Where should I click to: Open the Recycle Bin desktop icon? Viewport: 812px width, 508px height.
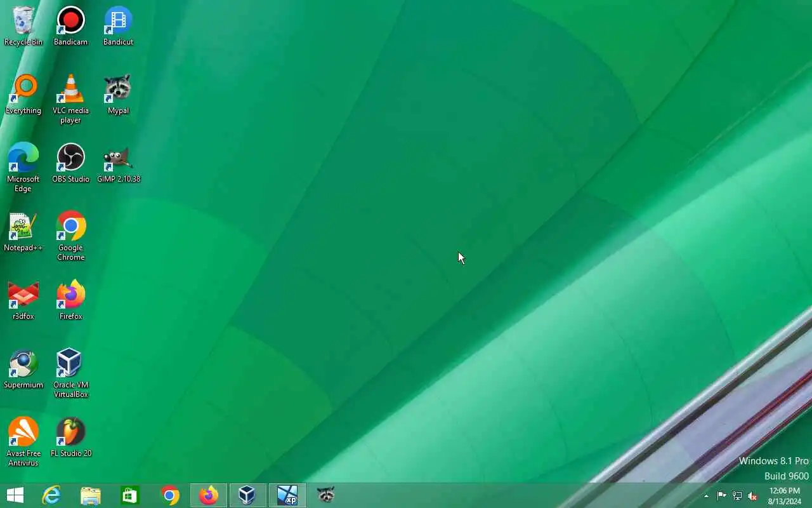(23, 27)
